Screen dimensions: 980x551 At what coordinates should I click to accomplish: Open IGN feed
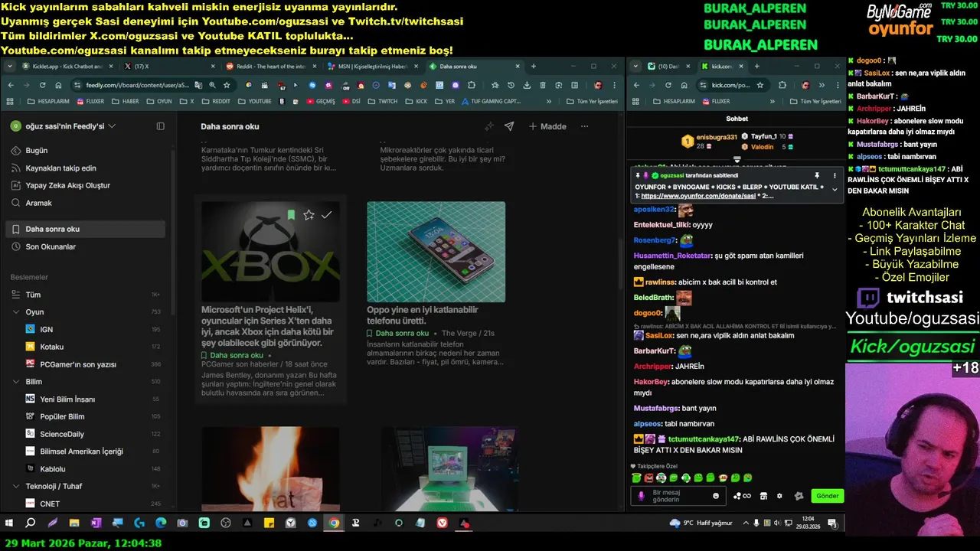click(x=46, y=329)
